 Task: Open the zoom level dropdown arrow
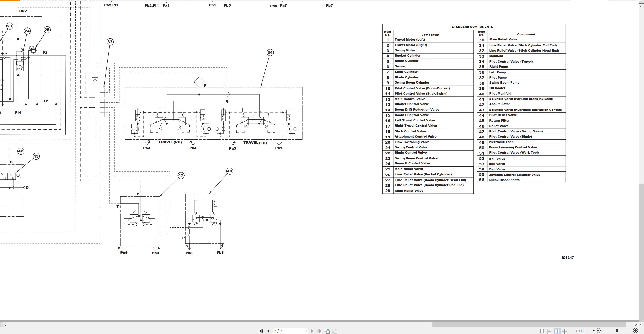coord(594,331)
